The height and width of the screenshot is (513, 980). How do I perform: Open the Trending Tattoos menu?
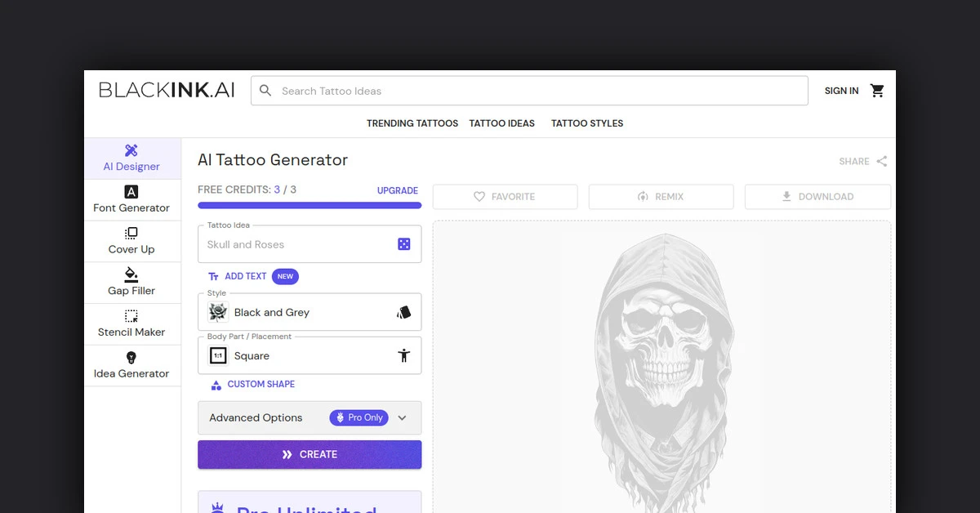412,123
